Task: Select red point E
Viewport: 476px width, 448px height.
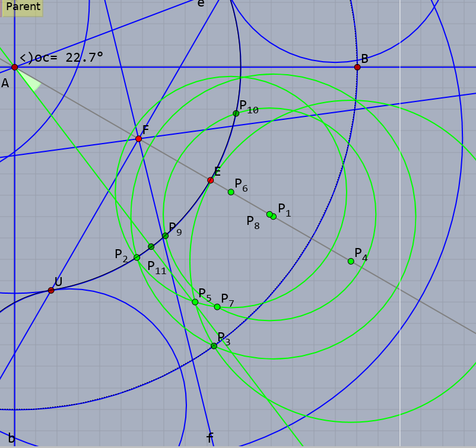Action: coord(210,180)
